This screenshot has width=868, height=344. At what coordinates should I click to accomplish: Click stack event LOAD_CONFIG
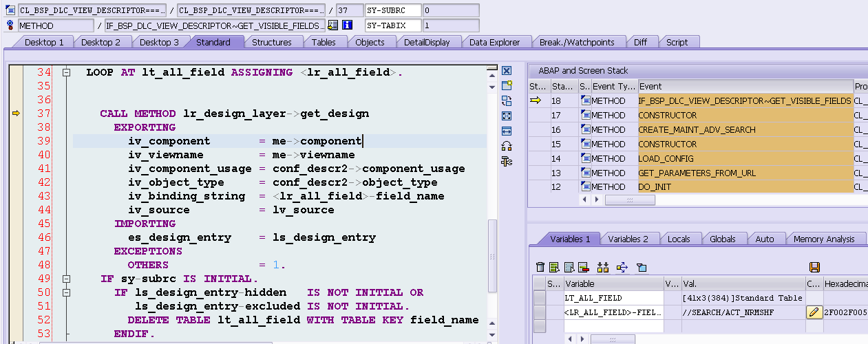[x=745, y=158]
